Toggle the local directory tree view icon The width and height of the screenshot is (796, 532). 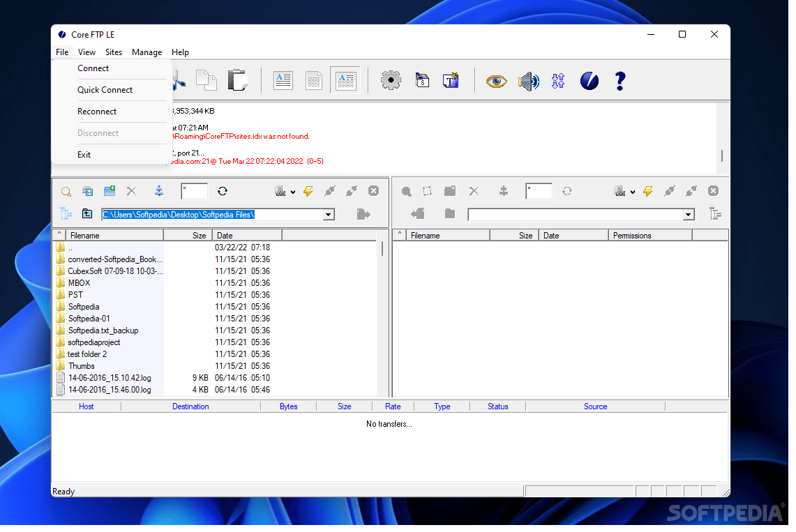click(66, 213)
